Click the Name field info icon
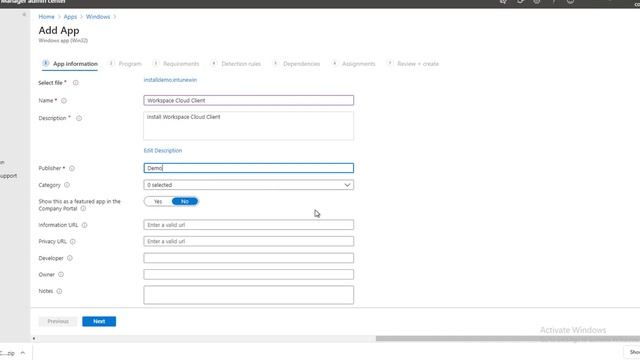The width and height of the screenshot is (640, 360). tap(64, 101)
